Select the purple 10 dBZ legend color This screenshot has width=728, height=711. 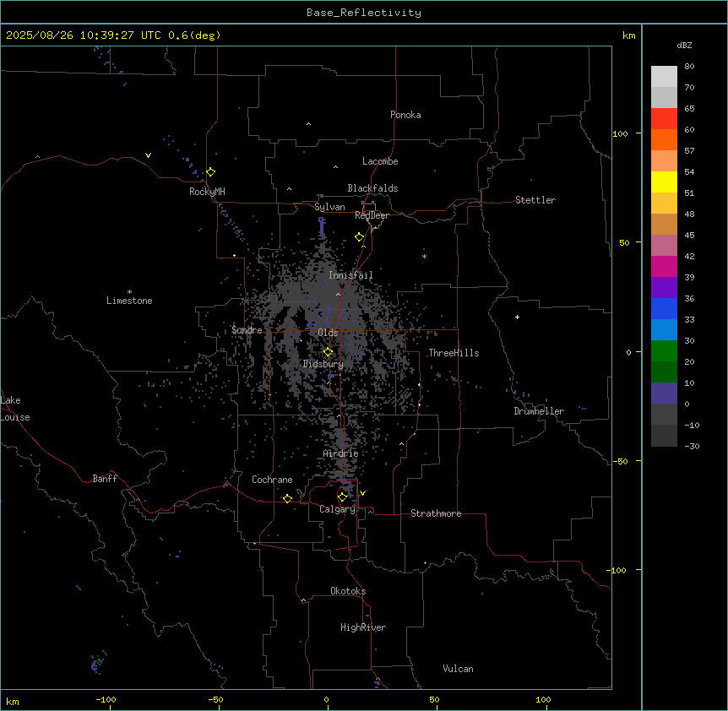[664, 393]
